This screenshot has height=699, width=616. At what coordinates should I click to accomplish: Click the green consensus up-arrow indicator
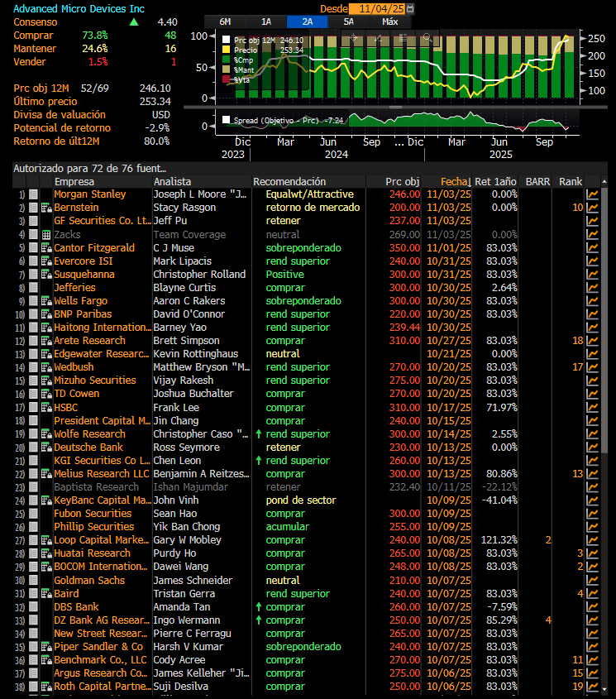pyautogui.click(x=134, y=22)
